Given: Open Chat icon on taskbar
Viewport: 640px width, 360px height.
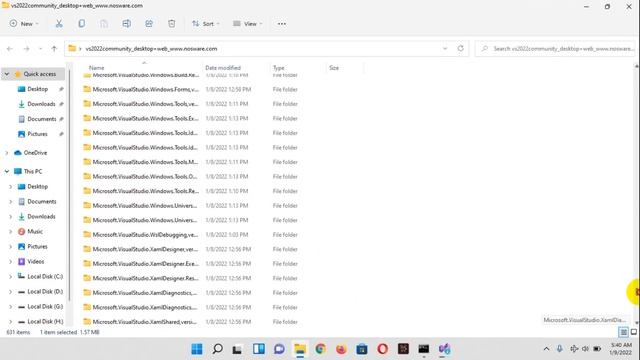Looking at the screenshot, I should pyautogui.click(x=279, y=349).
